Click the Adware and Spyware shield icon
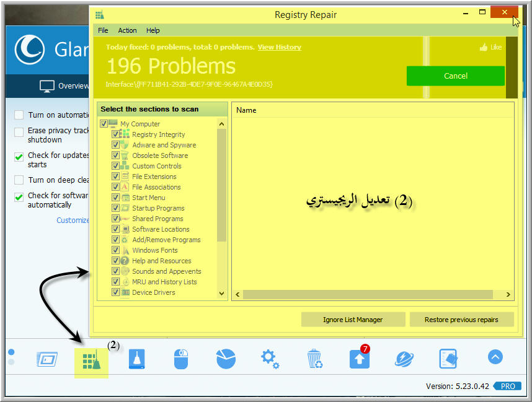Viewport: 532px width, 402px height. click(125, 145)
